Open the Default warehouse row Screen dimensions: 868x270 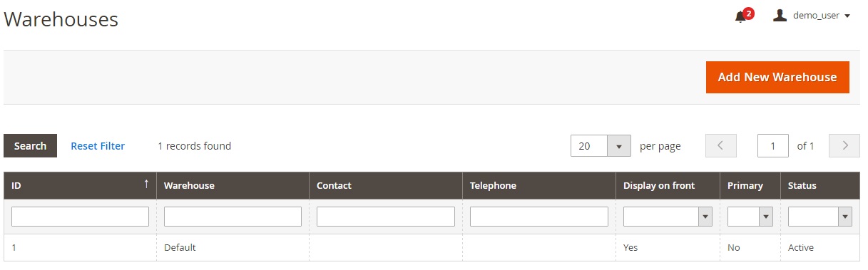[x=432, y=247]
